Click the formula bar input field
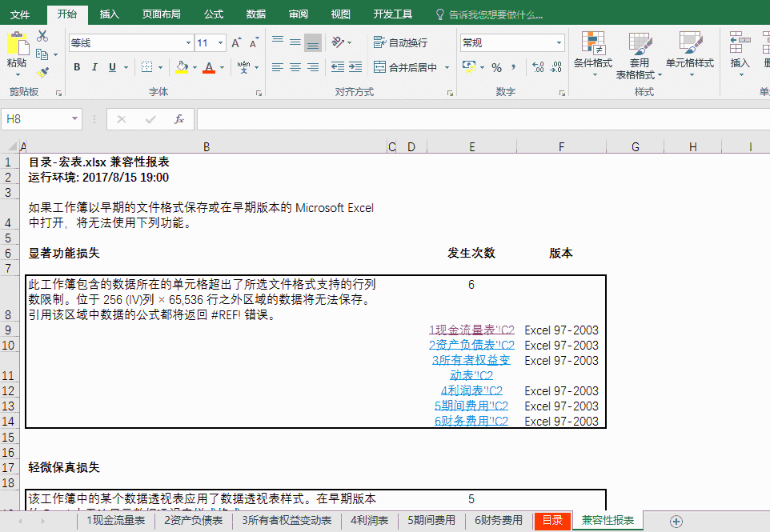Screen dimensions: 770x532 (480, 119)
